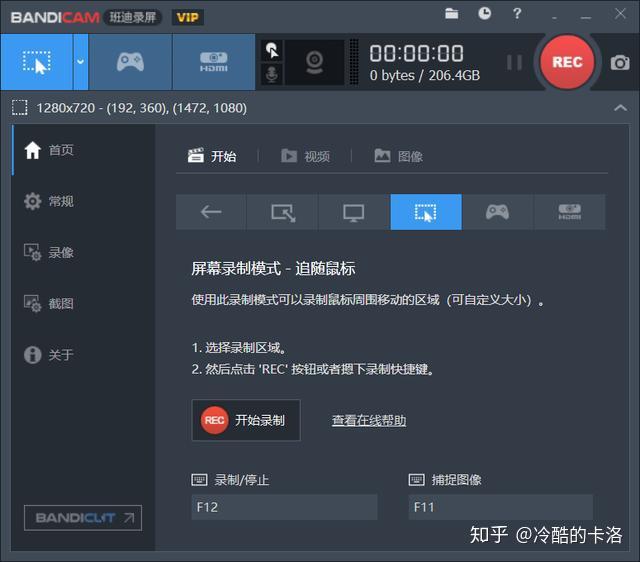Viewport: 640px width, 562px height.
Task: Collapse the panel with the up chevron
Action: click(620, 108)
